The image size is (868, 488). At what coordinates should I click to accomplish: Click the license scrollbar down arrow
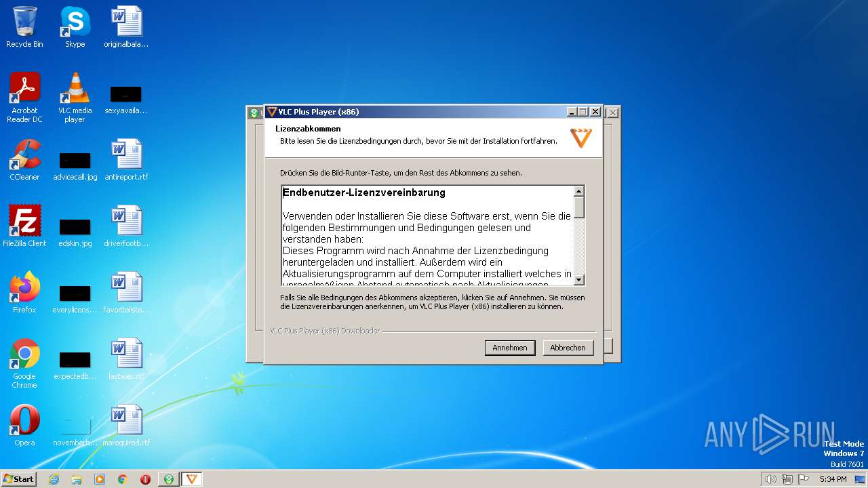point(579,279)
